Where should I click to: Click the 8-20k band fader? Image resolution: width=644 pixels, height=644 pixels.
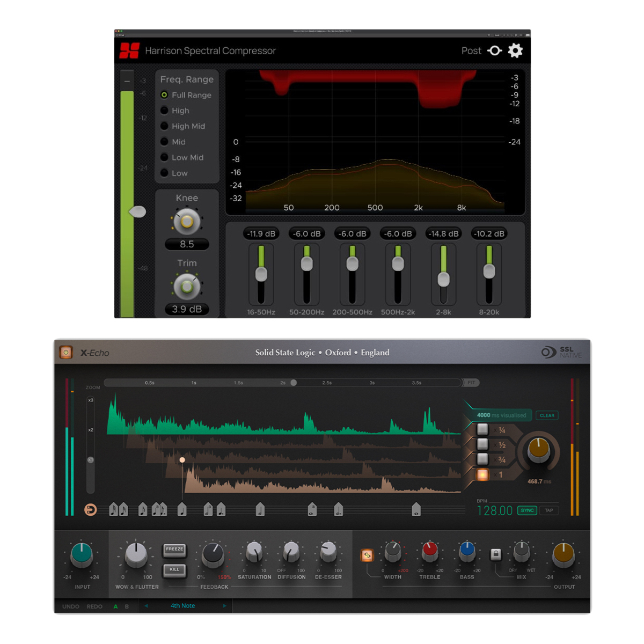489,272
